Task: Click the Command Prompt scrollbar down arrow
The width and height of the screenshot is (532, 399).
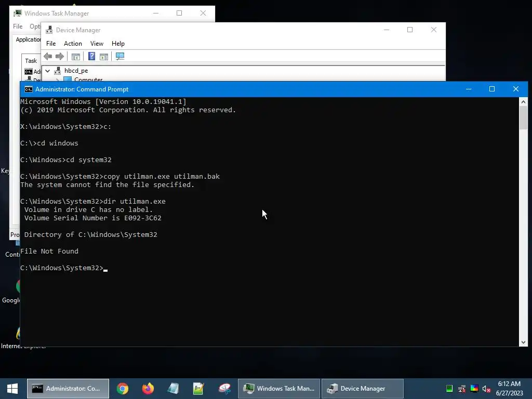Action: point(523,342)
